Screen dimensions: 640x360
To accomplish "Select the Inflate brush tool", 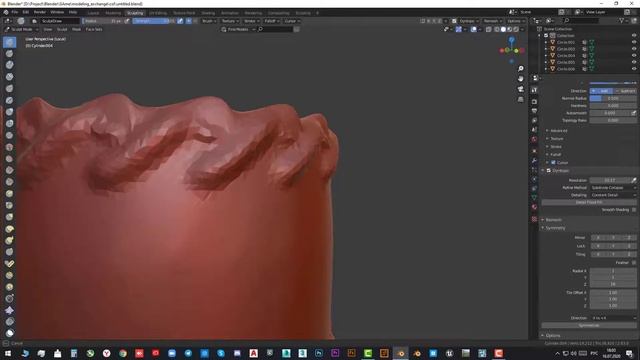I will (9, 112).
